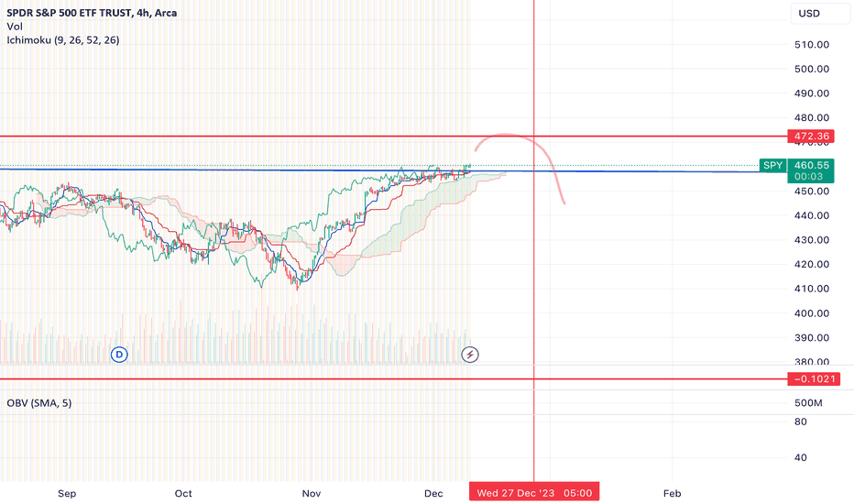The image size is (854, 504).
Task: Click the 490.00 price axis label
Action: coord(812,93)
